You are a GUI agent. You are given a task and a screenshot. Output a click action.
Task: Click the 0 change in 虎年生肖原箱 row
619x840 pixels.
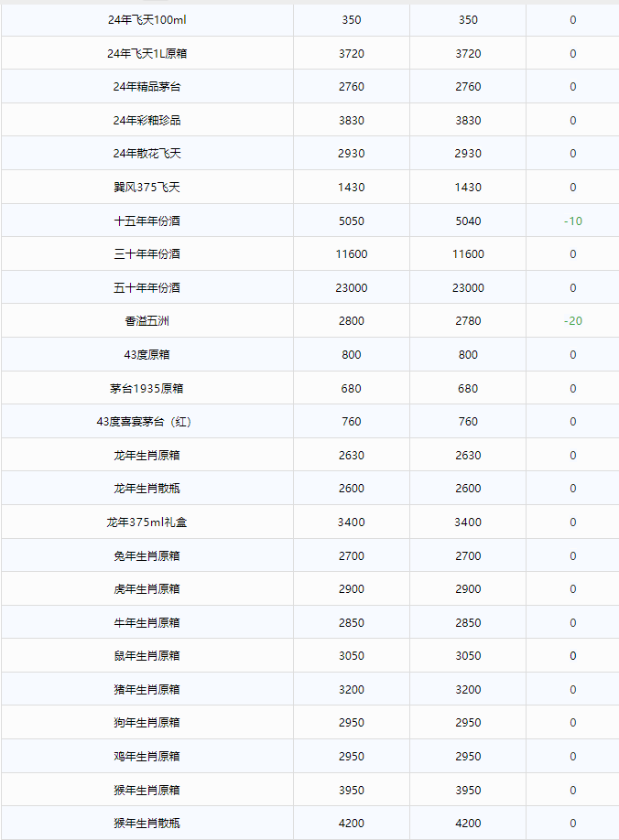pos(573,589)
